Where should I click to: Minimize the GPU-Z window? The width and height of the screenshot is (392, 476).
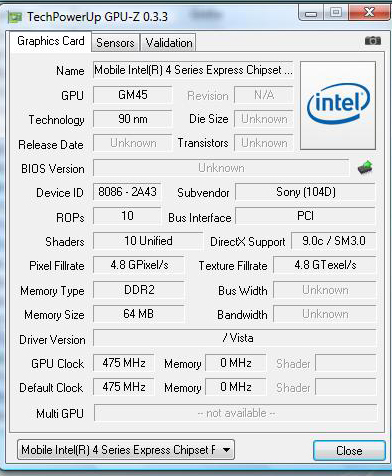pyautogui.click(x=311, y=13)
